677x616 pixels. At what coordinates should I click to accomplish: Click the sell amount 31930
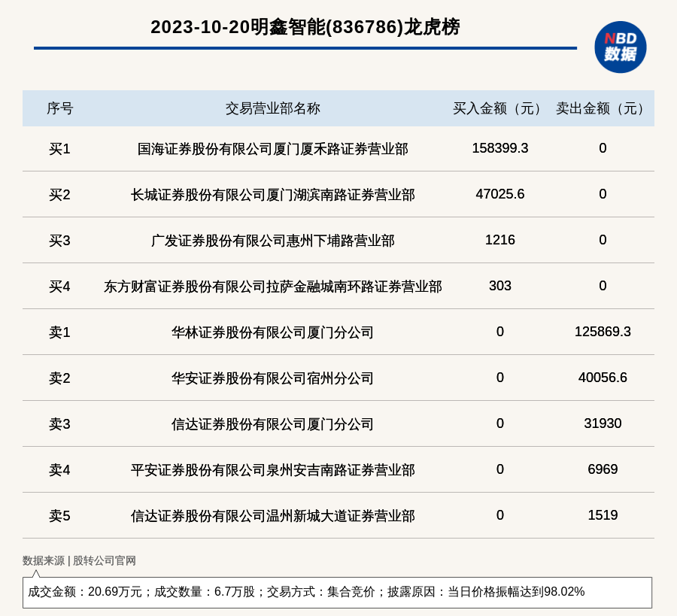[x=603, y=423]
